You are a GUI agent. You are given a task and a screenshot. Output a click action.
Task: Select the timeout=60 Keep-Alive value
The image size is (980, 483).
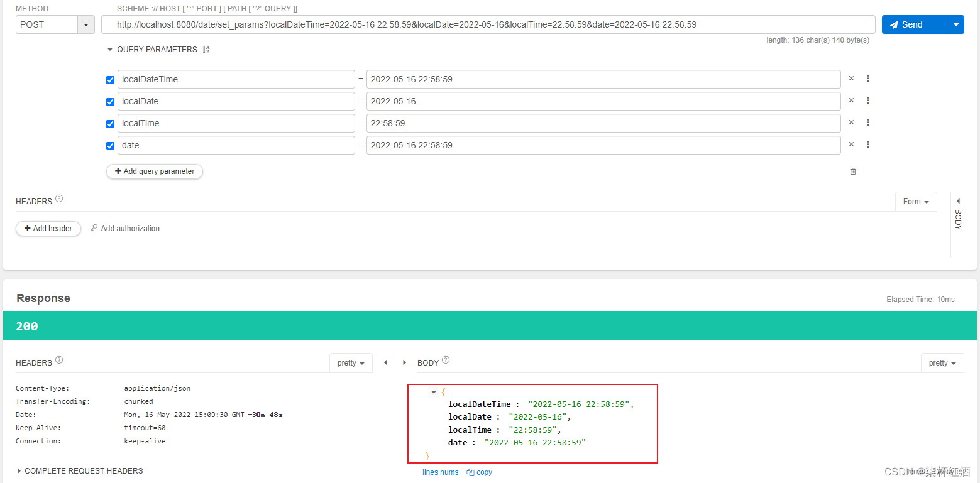(145, 428)
